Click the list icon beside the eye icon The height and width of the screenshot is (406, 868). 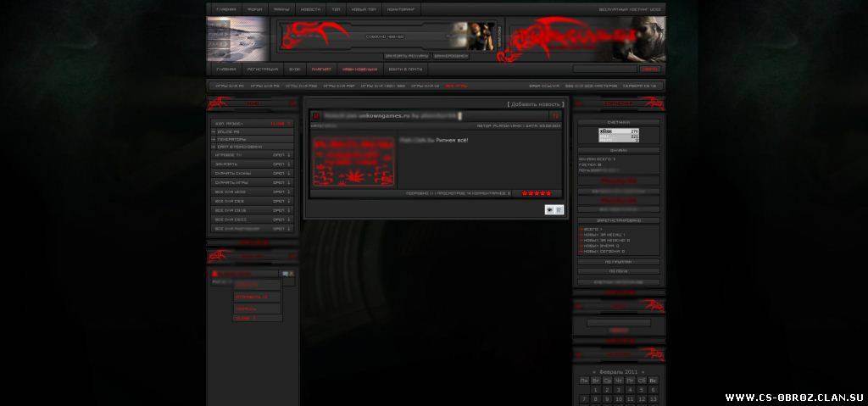tap(559, 209)
